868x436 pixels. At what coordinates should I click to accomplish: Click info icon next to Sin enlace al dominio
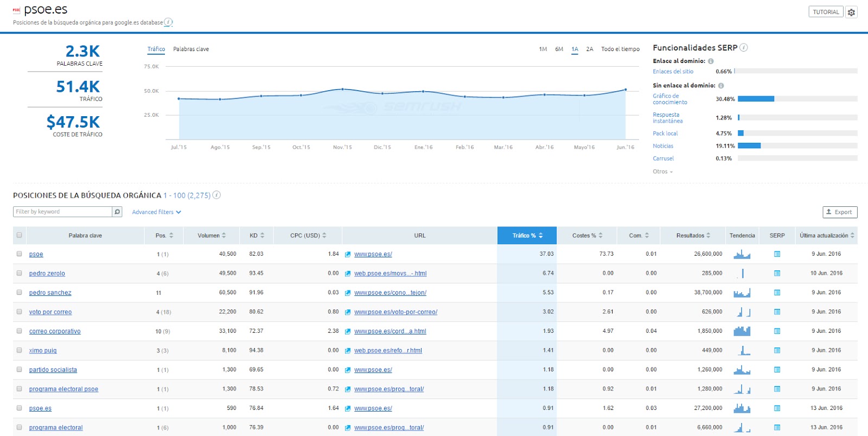click(721, 86)
